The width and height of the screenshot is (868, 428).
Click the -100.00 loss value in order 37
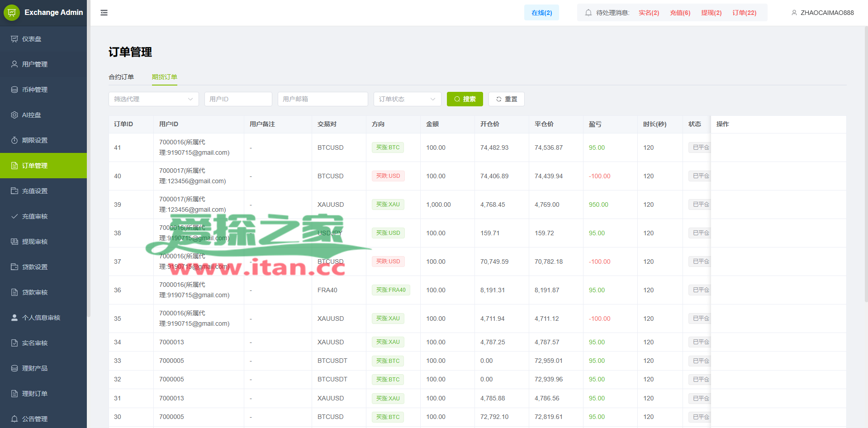click(599, 262)
